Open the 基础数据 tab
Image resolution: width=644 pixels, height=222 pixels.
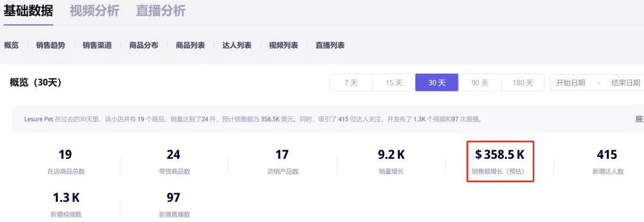click(29, 11)
